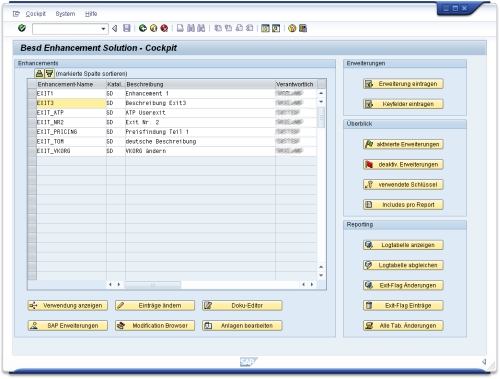Click the table configuration corner button
Screen dimensions: 500x379
tap(321, 84)
